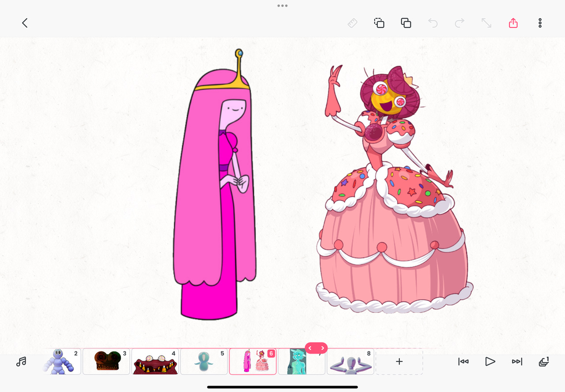Play the animation
565x392 pixels.
tap(490, 362)
